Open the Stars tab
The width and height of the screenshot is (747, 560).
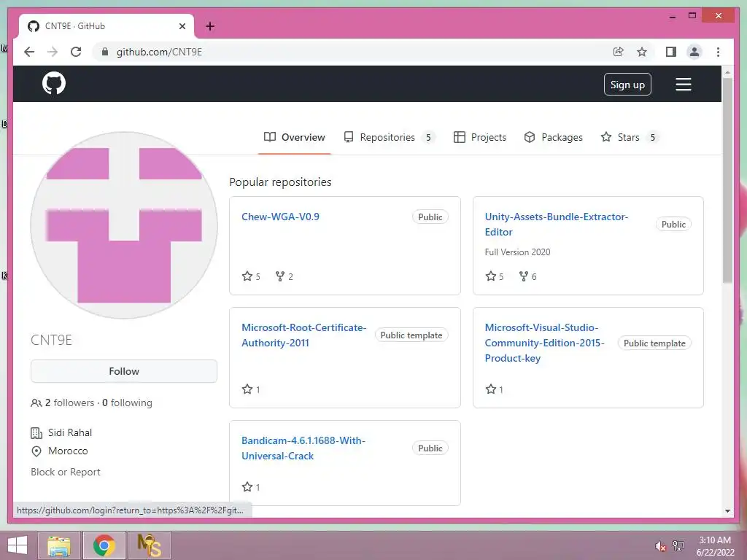tap(630, 137)
